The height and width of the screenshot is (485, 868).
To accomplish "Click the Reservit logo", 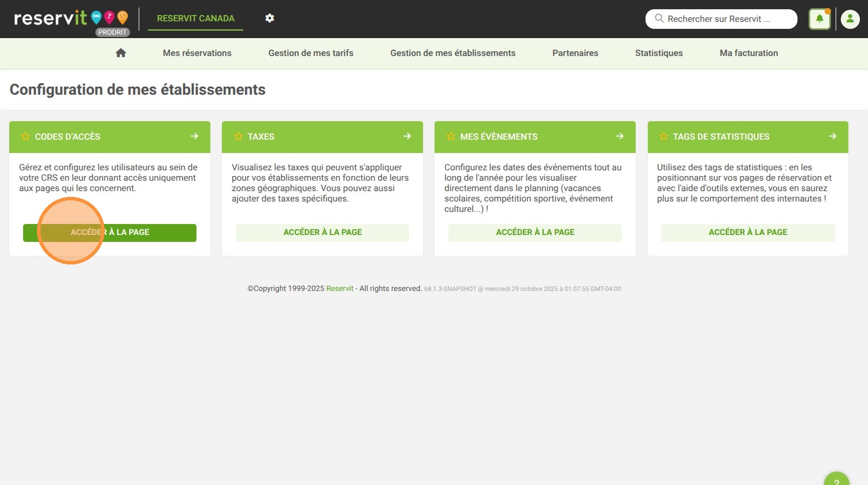I will click(x=71, y=18).
